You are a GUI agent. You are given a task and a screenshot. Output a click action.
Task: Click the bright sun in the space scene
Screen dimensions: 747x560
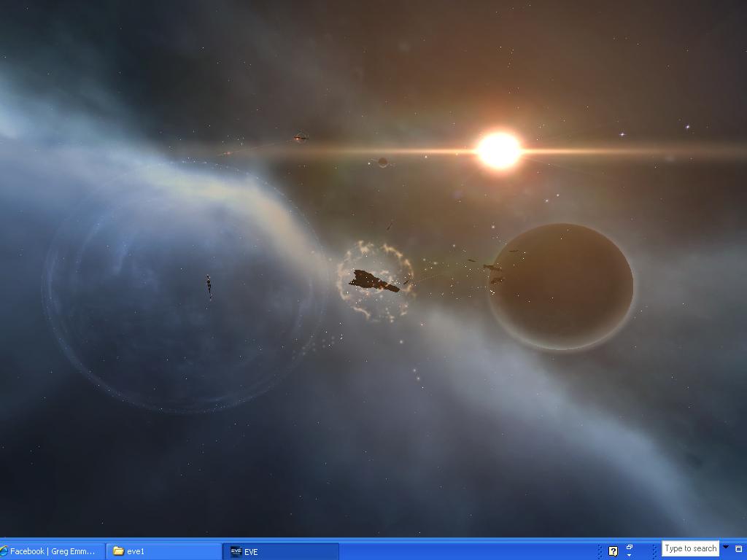point(499,150)
